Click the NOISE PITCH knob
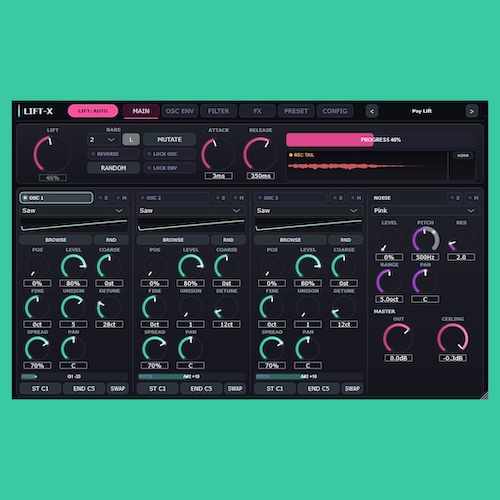 pyautogui.click(x=425, y=239)
